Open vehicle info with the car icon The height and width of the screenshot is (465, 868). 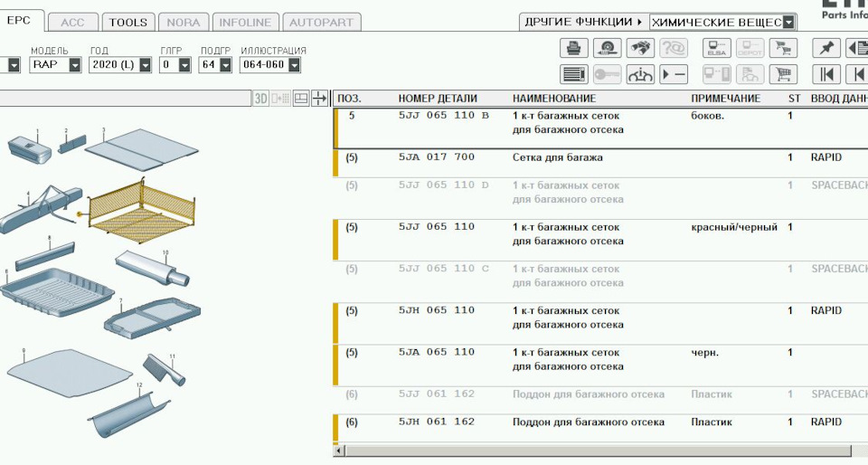(x=639, y=74)
